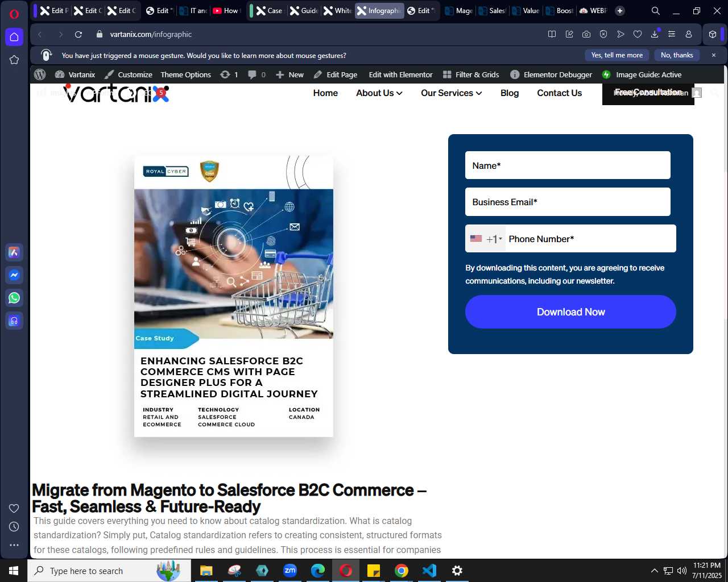Image resolution: width=728 pixels, height=582 pixels.
Task: Switch to the Guide tab
Action: [304, 11]
